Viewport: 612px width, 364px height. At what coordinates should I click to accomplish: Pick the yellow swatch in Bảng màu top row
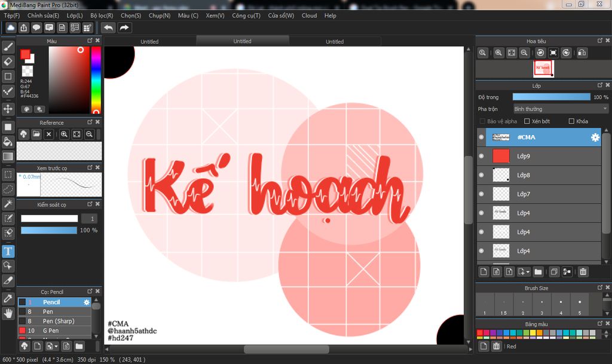pos(533,333)
